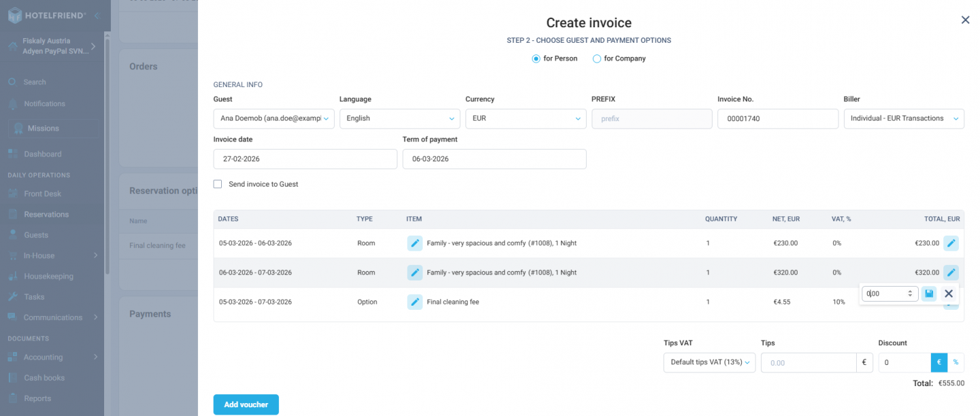Save the edited line item price
This screenshot has width=980, height=416.
[928, 293]
